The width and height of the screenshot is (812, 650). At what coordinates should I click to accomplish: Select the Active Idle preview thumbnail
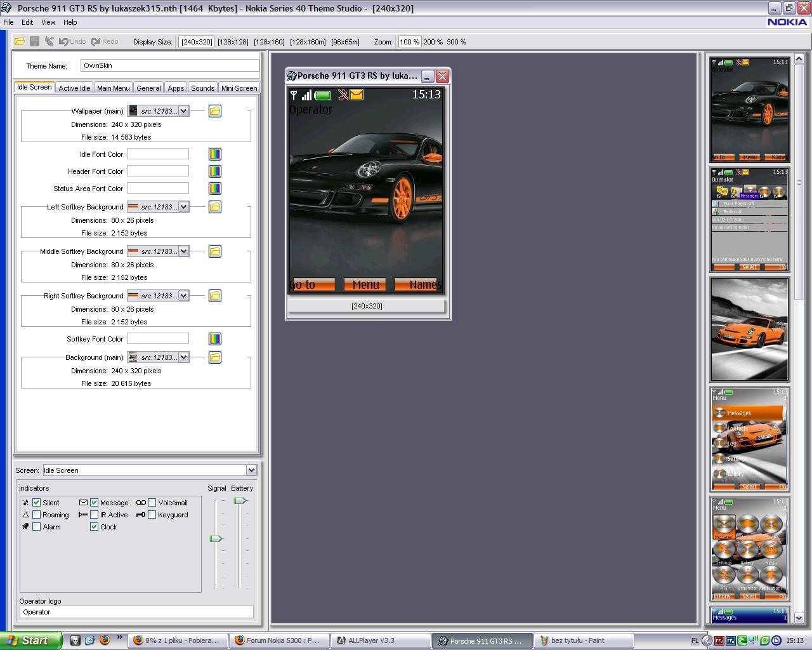coord(749,220)
